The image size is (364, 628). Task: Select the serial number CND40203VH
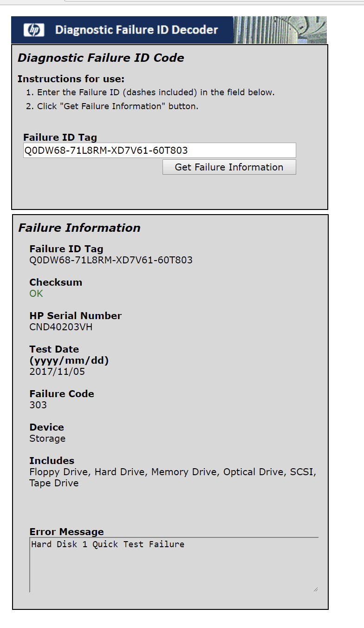[61, 327]
